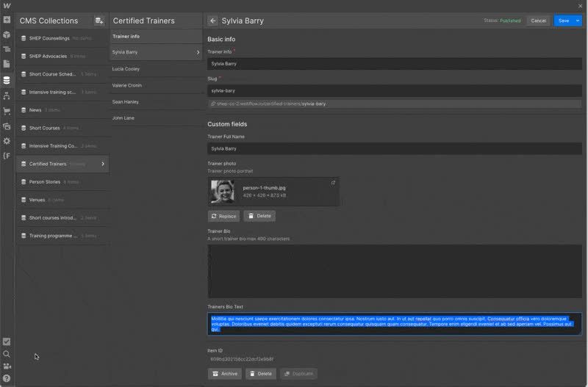The width and height of the screenshot is (588, 387).
Task: Click the Archive button
Action: pyautogui.click(x=225, y=374)
